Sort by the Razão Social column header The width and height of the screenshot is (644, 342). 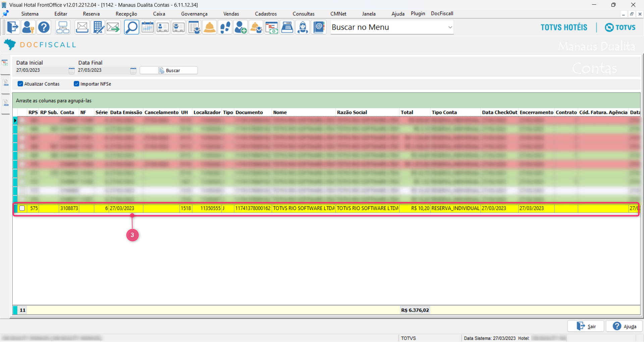[368, 112]
